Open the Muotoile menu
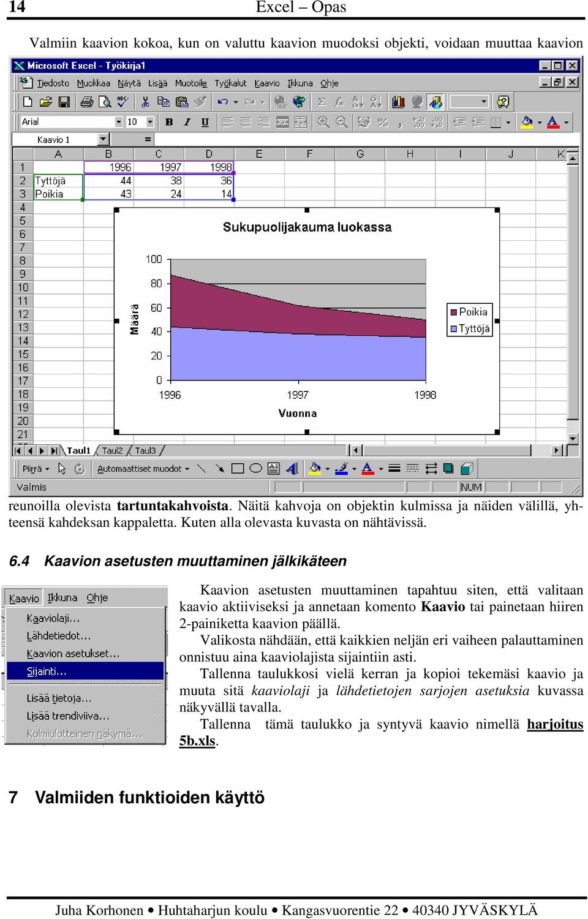 (x=191, y=83)
